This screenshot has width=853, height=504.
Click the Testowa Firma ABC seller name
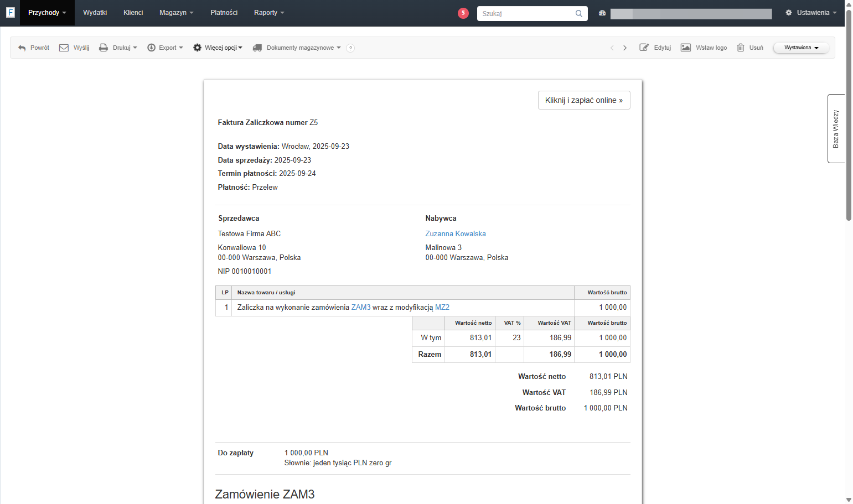point(249,234)
